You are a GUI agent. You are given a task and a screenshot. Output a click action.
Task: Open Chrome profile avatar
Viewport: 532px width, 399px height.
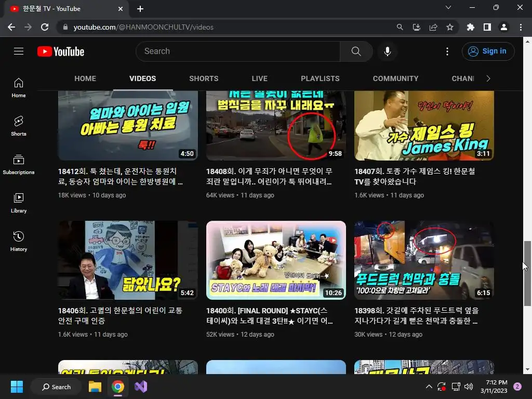(x=504, y=27)
